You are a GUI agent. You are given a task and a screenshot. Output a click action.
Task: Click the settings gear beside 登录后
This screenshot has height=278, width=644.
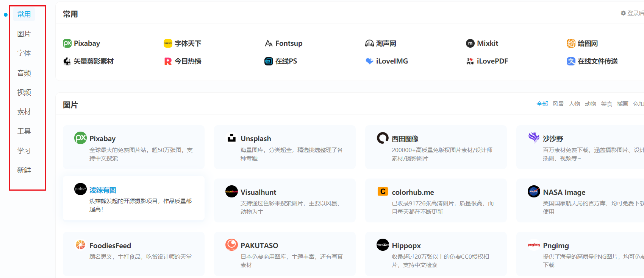pos(623,13)
